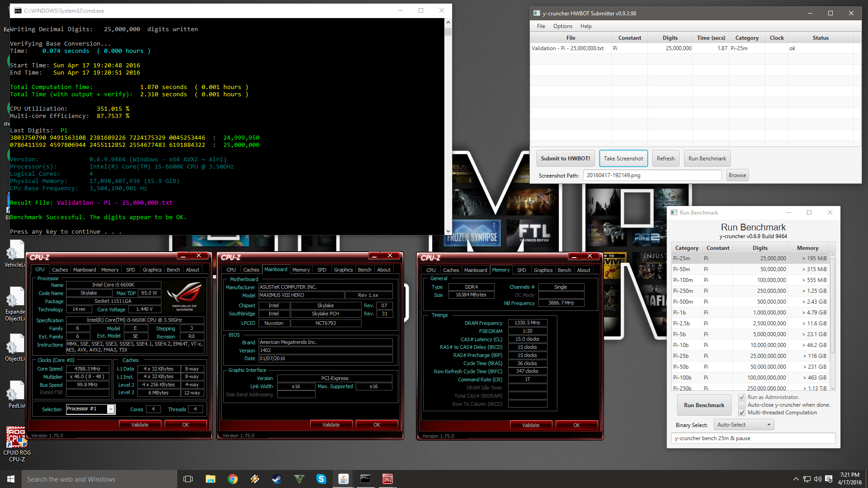The width and height of the screenshot is (868, 488).
Task: Click the large Run Benchmark button
Action: point(704,405)
